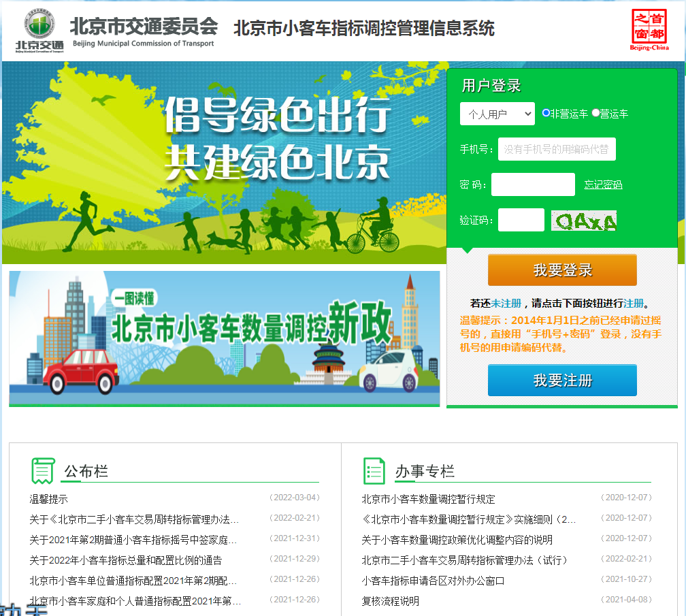View the 公布栏 announcements section
686x616 pixels.
coord(86,470)
